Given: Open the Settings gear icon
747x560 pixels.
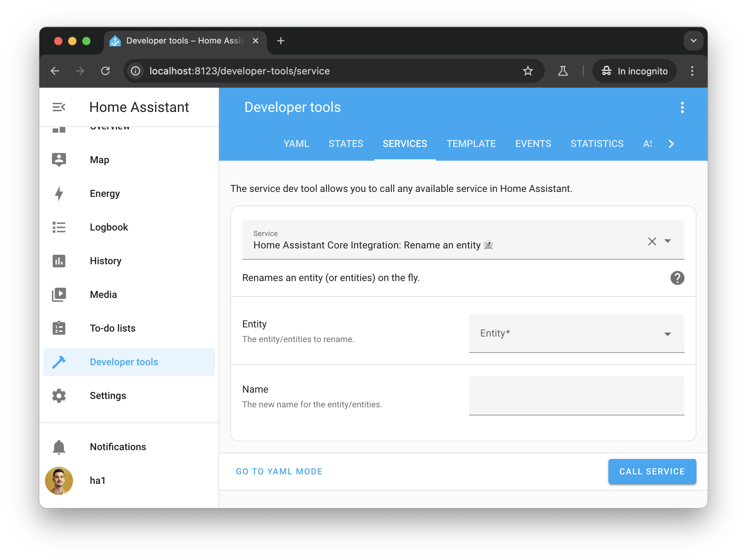Looking at the screenshot, I should 59,395.
